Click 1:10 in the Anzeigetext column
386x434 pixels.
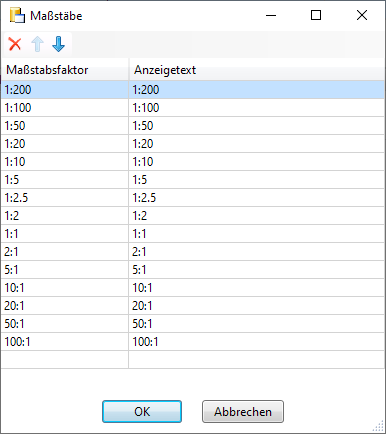point(256,162)
